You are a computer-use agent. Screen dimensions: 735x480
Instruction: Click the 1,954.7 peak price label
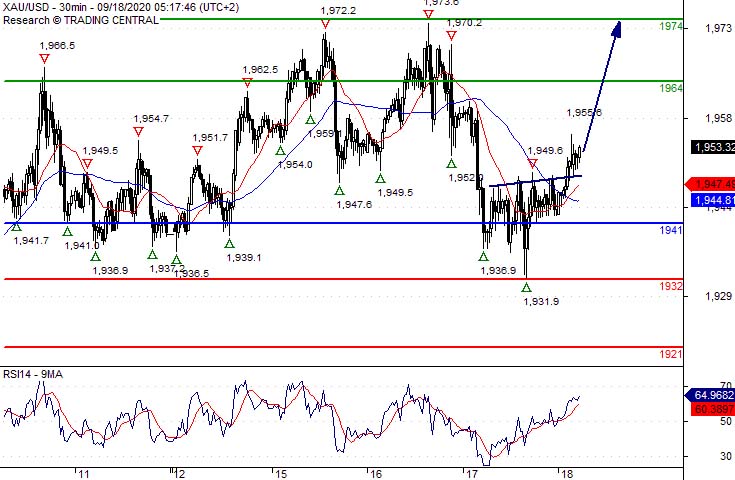(x=151, y=119)
